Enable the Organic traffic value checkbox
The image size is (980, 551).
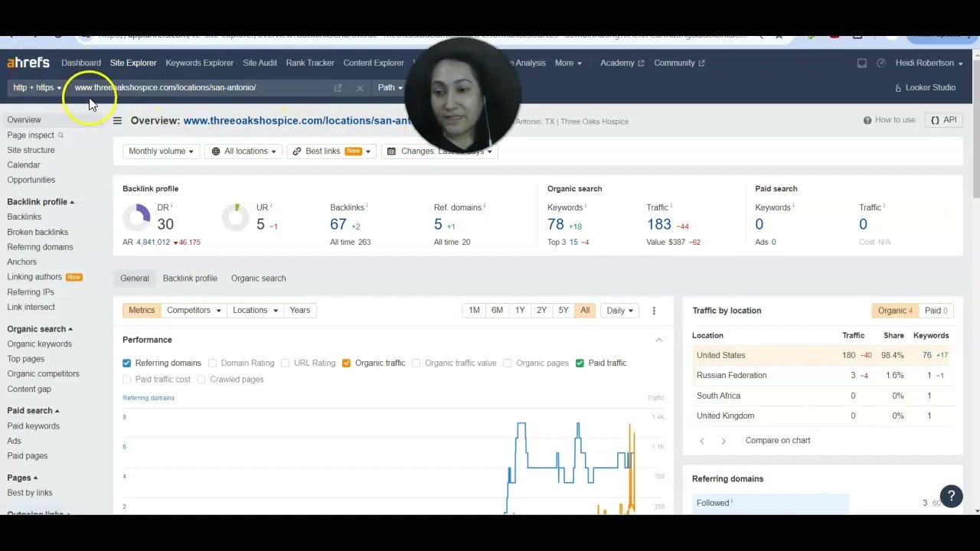point(416,363)
